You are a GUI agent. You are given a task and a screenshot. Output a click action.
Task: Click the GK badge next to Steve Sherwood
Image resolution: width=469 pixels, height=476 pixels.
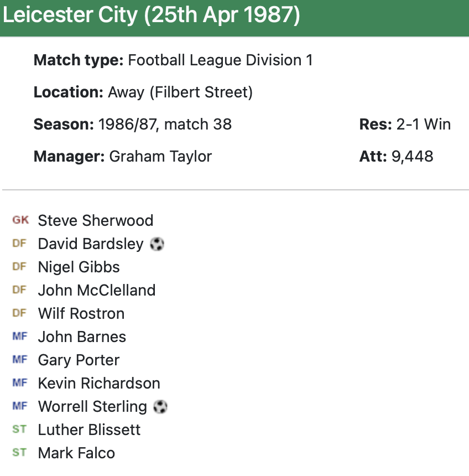click(20, 220)
